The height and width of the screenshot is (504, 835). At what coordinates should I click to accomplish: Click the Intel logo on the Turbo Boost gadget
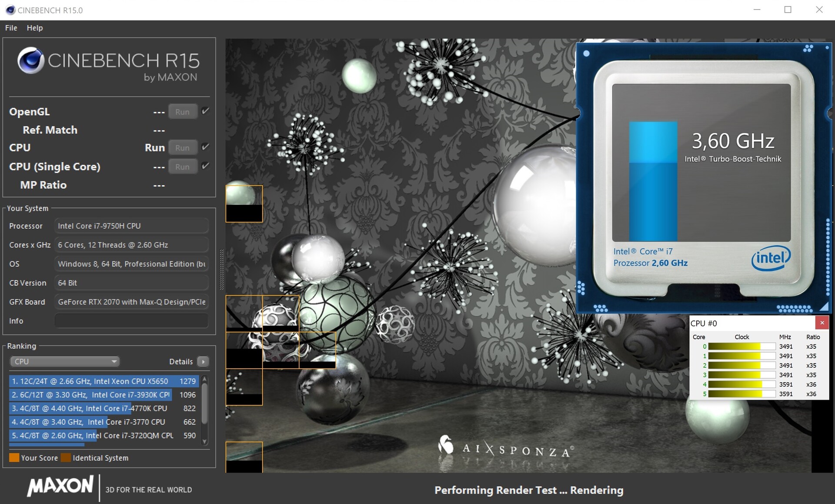[771, 258]
